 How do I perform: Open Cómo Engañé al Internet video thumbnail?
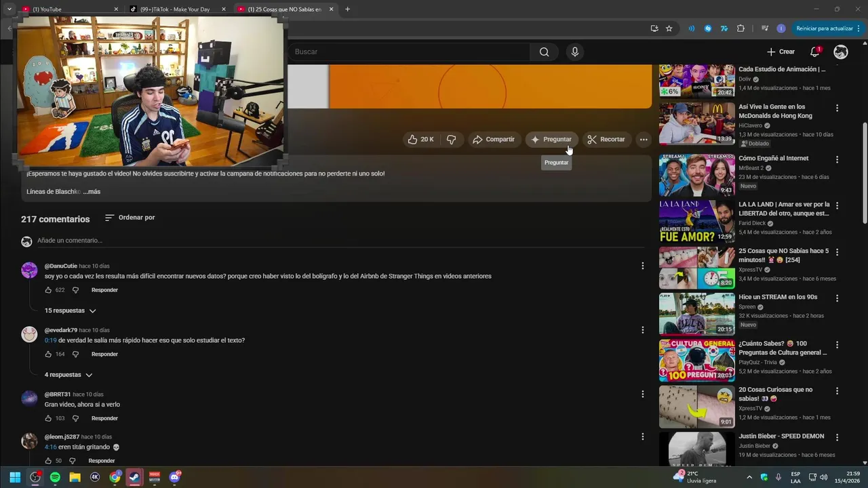(696, 176)
